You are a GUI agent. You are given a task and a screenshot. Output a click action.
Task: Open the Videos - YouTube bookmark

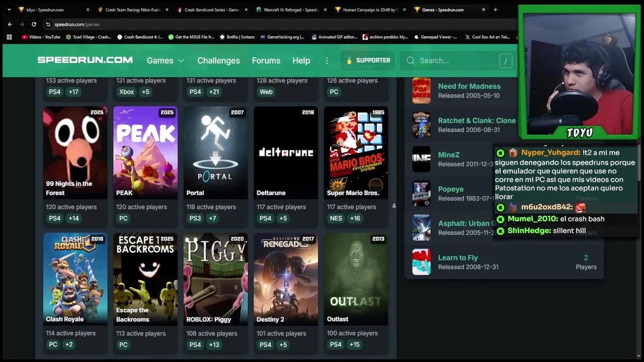tap(41, 37)
